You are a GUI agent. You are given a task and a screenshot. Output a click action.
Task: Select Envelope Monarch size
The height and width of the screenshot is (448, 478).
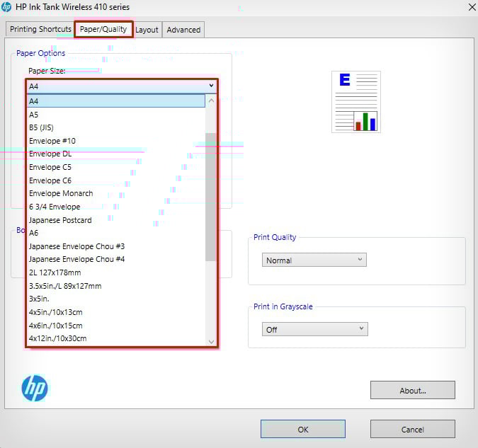[x=116, y=193]
